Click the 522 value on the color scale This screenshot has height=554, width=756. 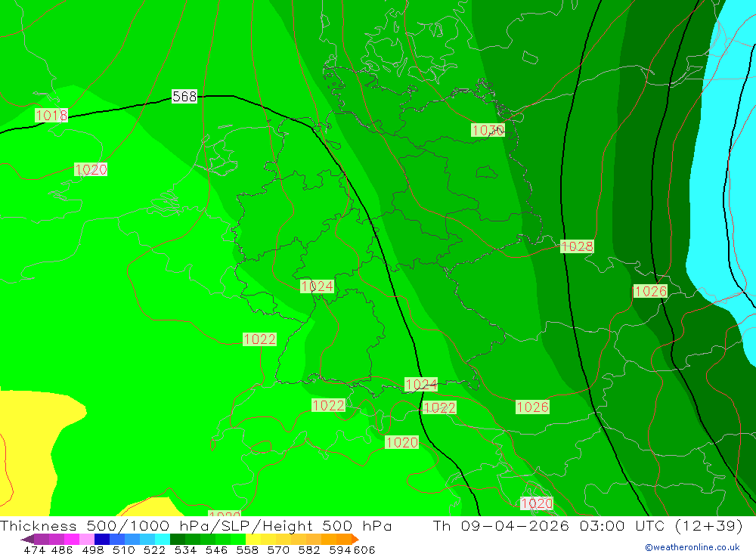[x=155, y=549]
